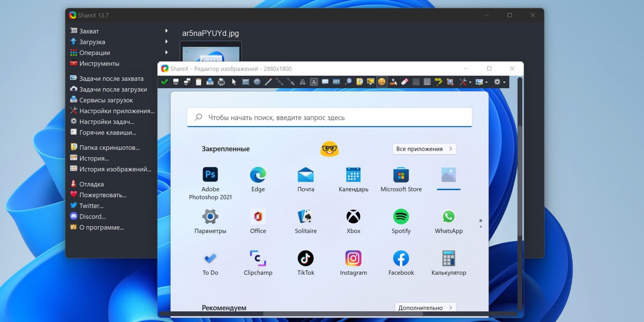
Task: Select the ar5naPYUYd.jpg thumbnail in ShareX
Action: pos(211,52)
